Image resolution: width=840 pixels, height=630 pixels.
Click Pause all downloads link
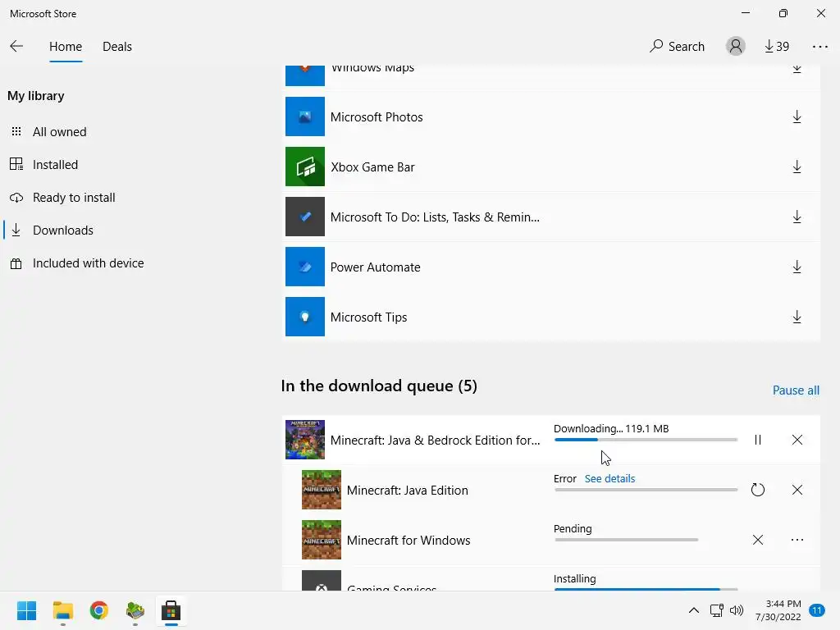click(x=796, y=390)
